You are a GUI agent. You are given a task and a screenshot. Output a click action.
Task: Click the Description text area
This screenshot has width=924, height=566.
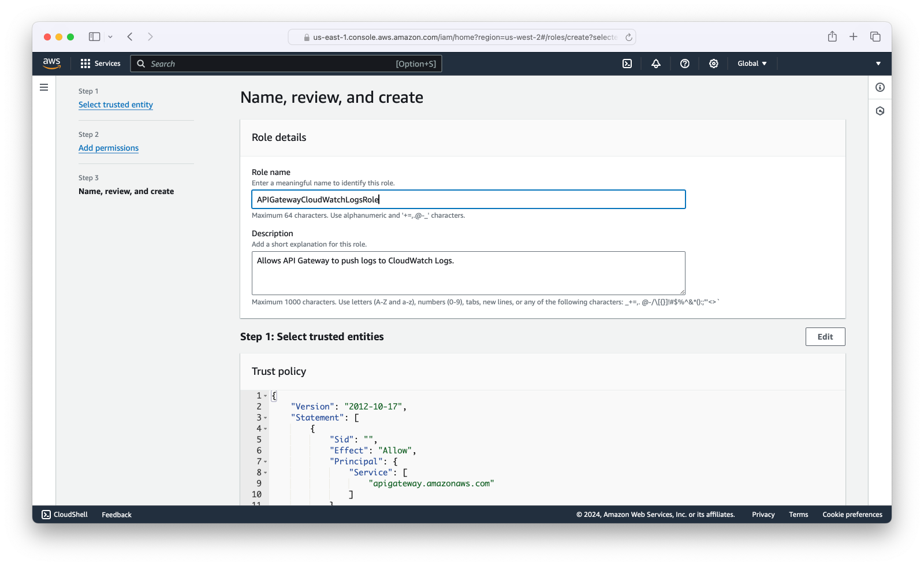(x=468, y=273)
